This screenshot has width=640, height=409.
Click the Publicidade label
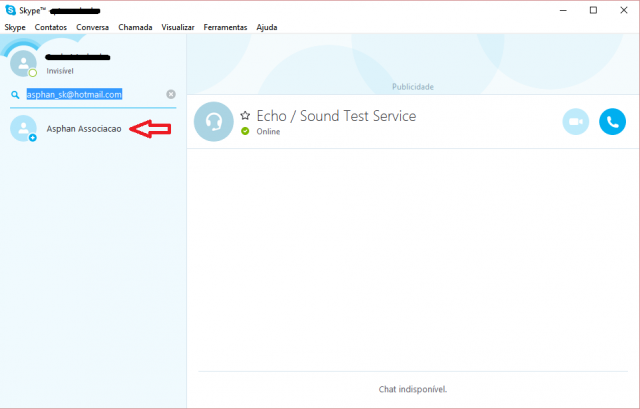413,87
